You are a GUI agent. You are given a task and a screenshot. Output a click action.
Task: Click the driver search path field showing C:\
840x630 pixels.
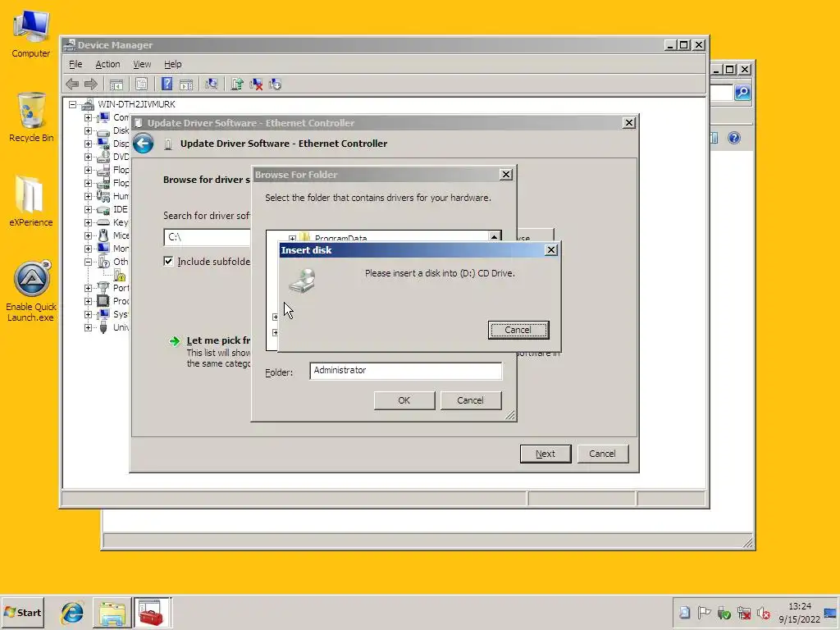point(207,237)
